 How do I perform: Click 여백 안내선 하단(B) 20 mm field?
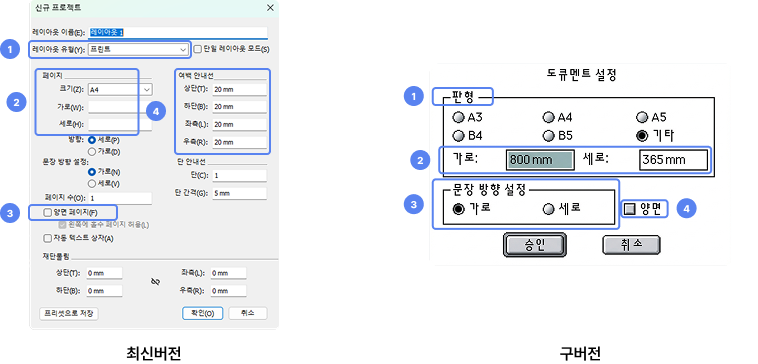coord(239,106)
